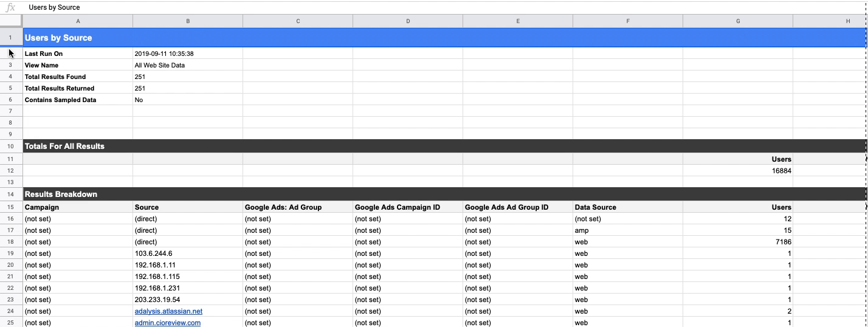Click the 'Contains Sampled Data' cell
868x327 pixels.
click(78, 100)
